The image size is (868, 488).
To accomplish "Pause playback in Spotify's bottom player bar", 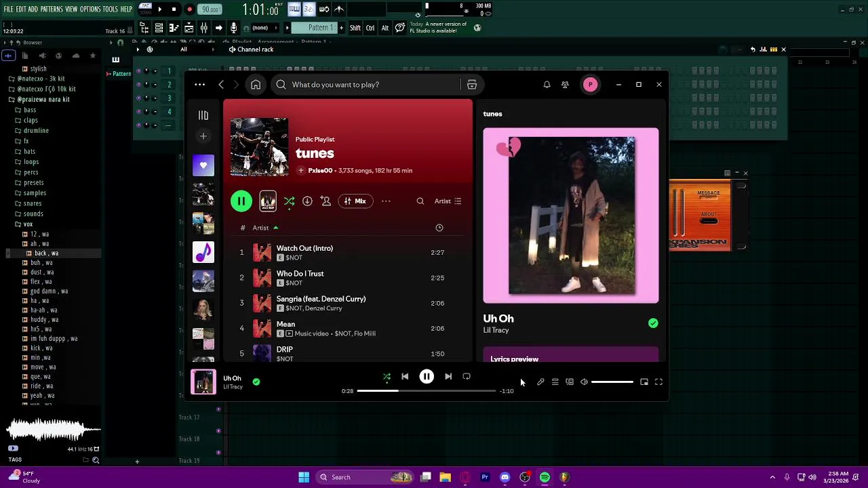I will pos(427,376).
